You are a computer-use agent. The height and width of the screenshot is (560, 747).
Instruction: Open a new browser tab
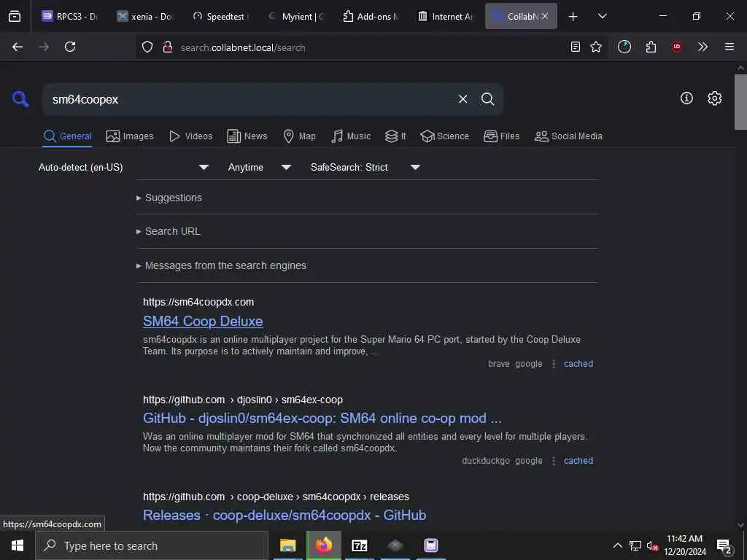pos(573,16)
